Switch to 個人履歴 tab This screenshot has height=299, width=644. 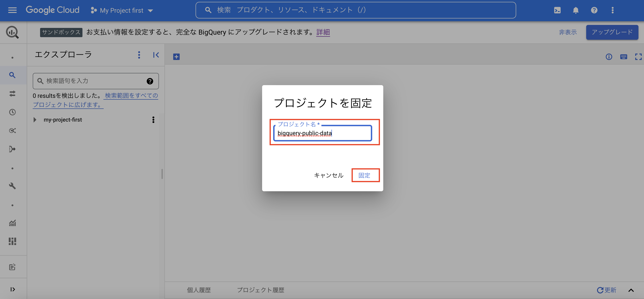click(199, 290)
